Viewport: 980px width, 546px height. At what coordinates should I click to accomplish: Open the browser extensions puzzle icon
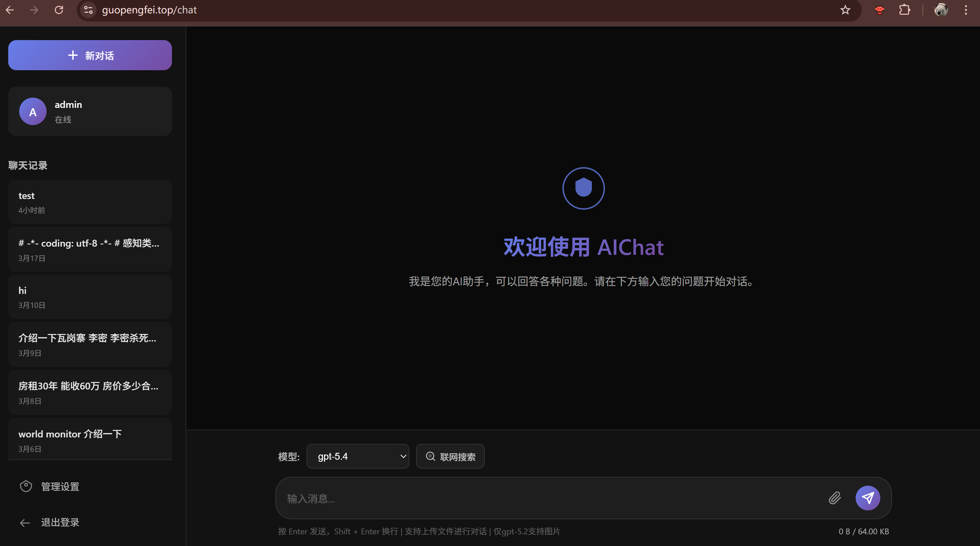click(905, 10)
